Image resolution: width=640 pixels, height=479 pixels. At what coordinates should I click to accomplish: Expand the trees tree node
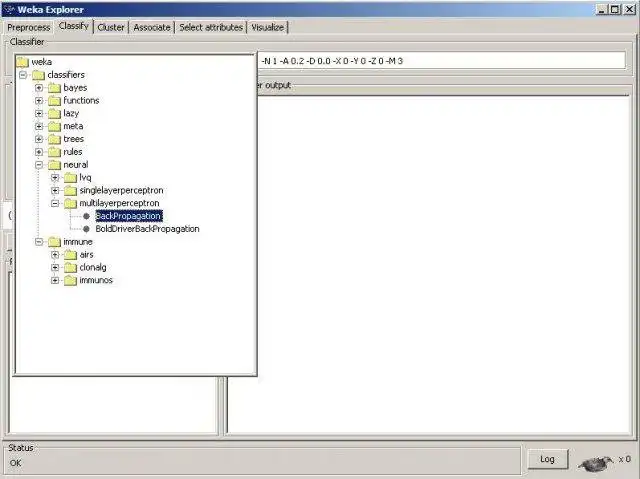[39, 139]
